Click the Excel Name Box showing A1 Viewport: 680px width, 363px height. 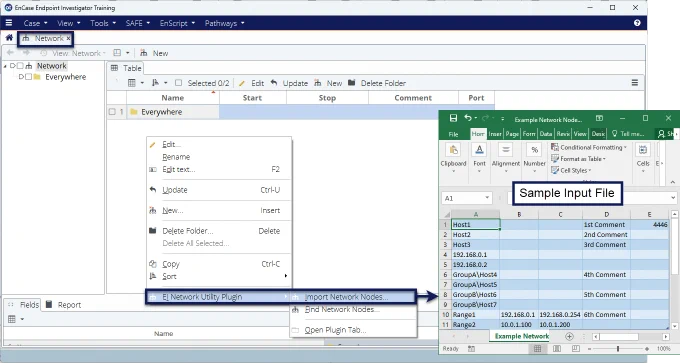[467, 198]
